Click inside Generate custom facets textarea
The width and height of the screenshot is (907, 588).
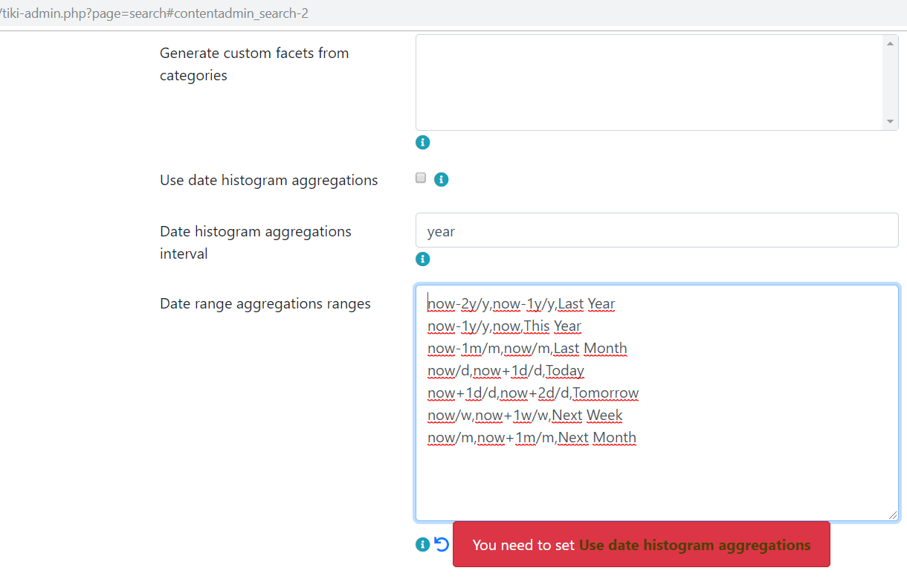(x=657, y=83)
